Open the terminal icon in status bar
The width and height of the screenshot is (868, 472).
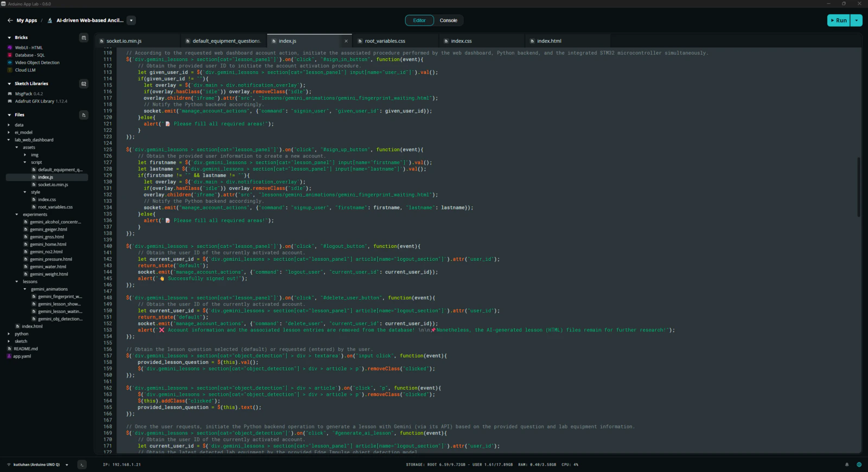(82, 464)
